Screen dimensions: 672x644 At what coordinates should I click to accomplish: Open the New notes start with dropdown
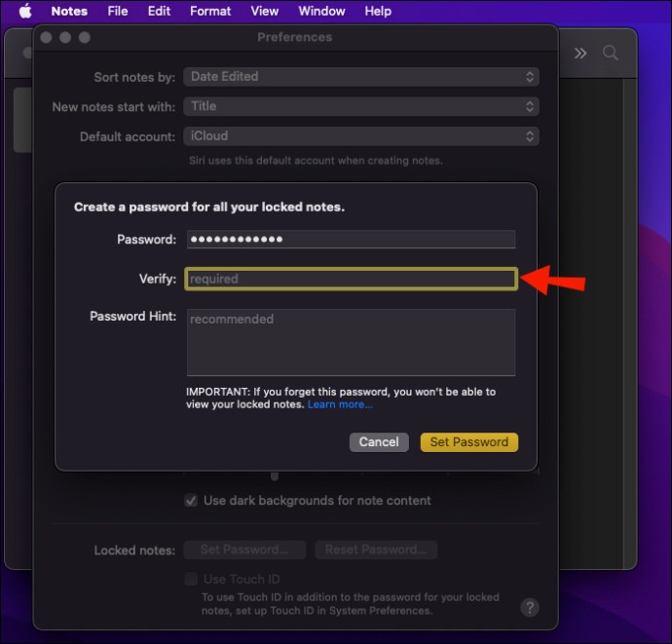[x=361, y=106]
